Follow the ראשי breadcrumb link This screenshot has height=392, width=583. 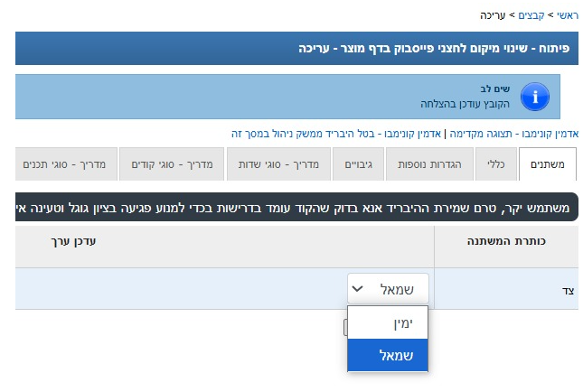[568, 15]
